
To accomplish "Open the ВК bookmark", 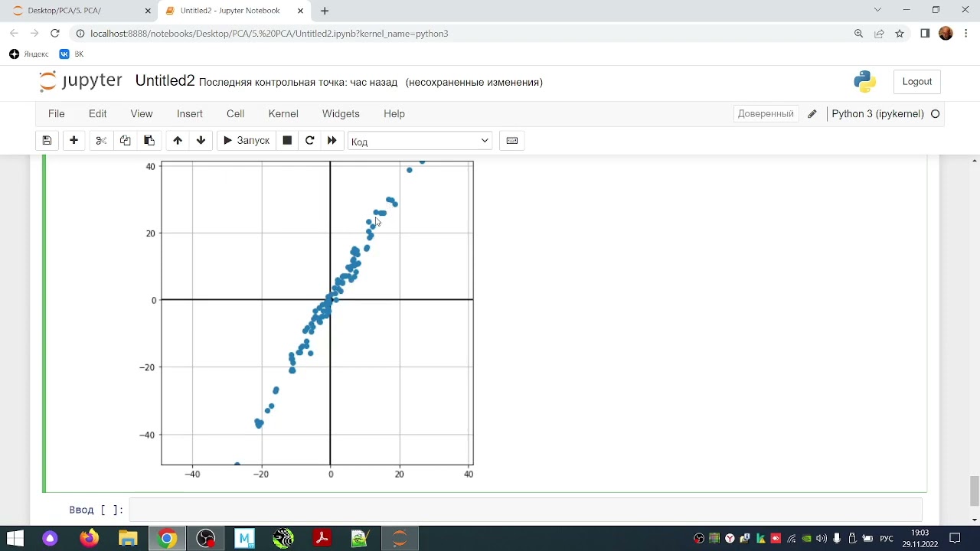I will point(72,54).
